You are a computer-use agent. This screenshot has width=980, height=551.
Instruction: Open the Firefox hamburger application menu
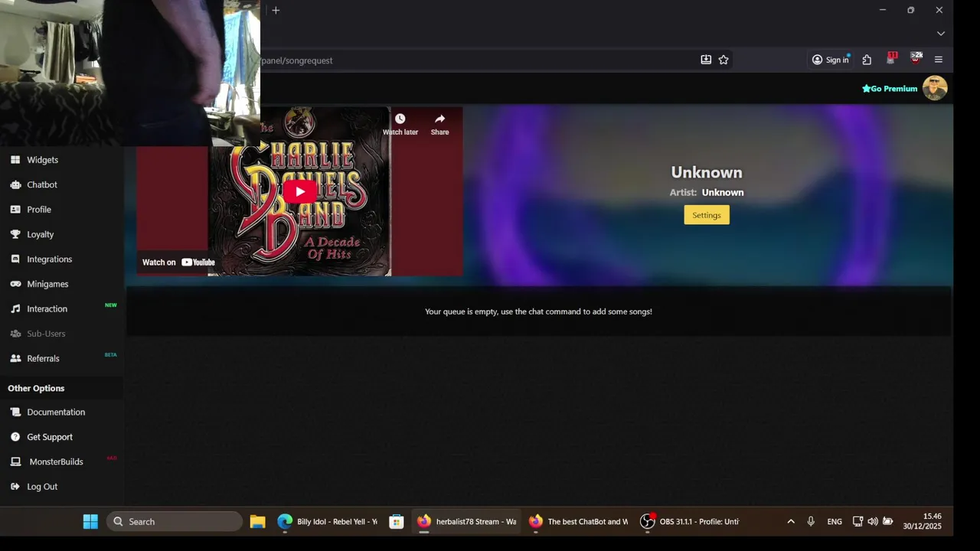tap(939, 60)
